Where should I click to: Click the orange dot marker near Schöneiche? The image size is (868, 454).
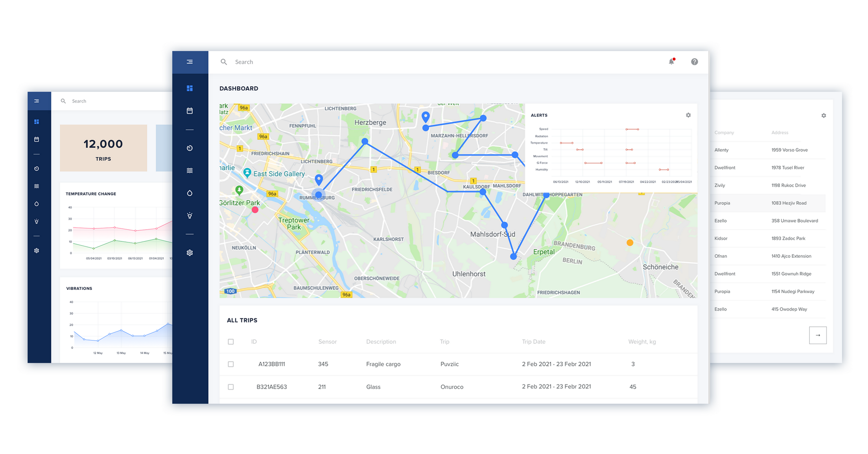tap(630, 243)
